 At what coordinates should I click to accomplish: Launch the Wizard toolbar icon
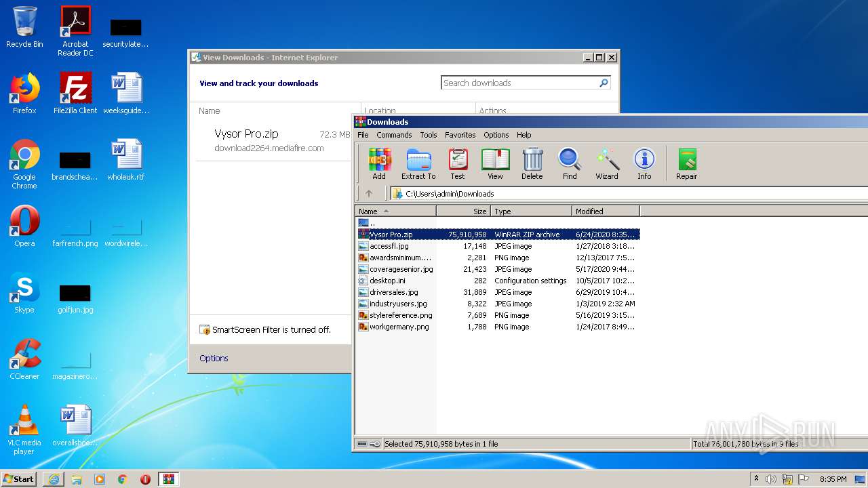(607, 164)
